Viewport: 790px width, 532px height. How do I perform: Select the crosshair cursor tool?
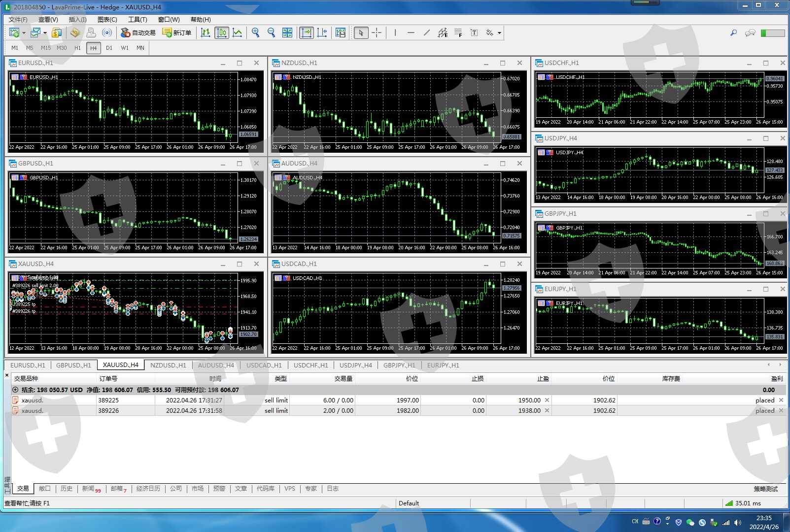377,33
